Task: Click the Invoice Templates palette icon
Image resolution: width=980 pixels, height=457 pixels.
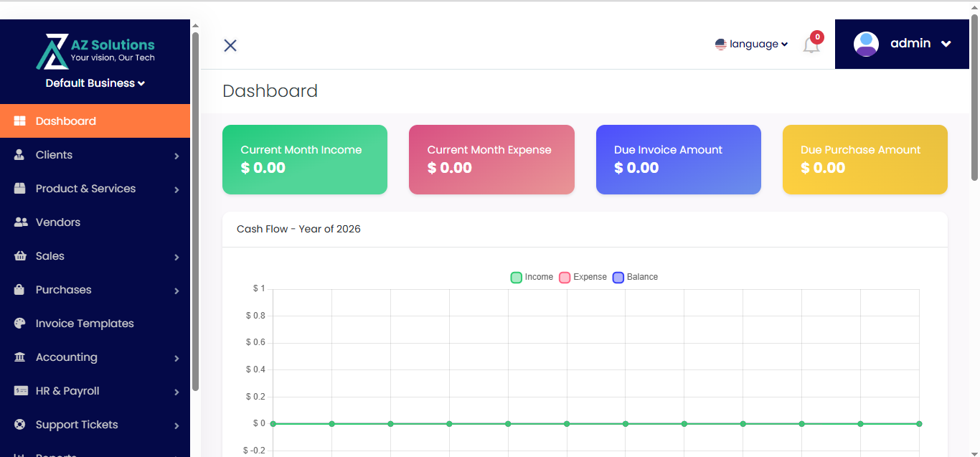Action: click(20, 324)
